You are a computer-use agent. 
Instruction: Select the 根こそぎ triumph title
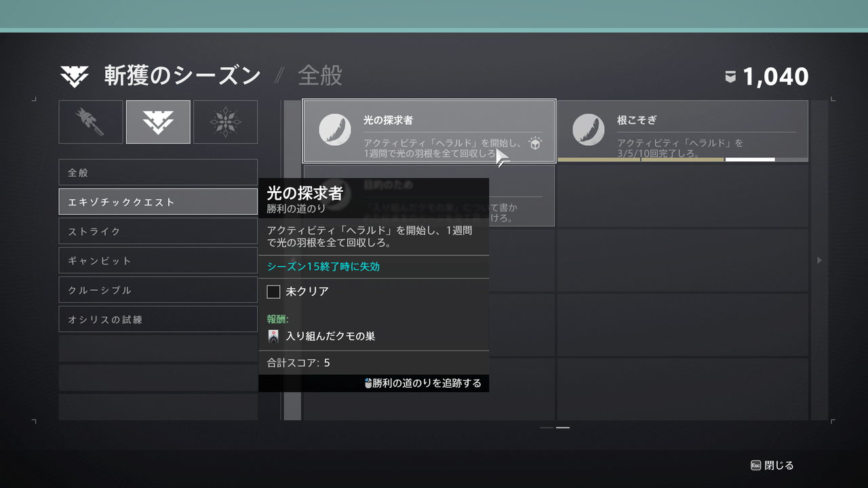[637, 121]
